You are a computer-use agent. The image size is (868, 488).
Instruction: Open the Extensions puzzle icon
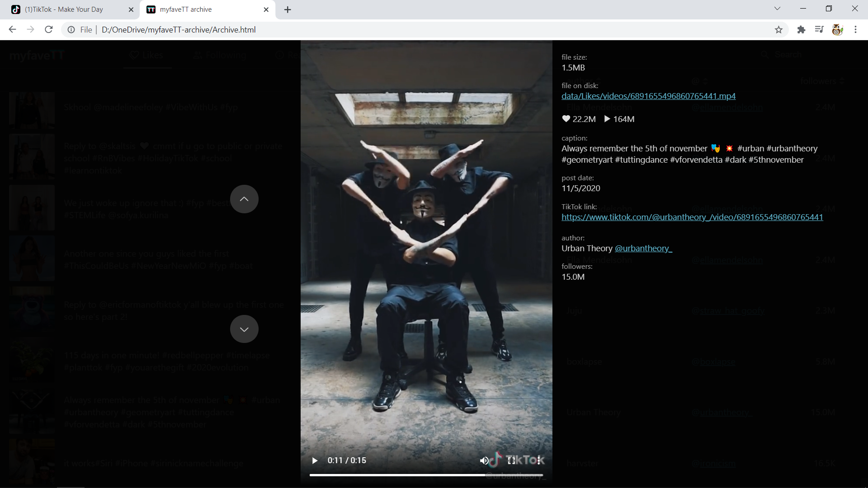click(801, 29)
